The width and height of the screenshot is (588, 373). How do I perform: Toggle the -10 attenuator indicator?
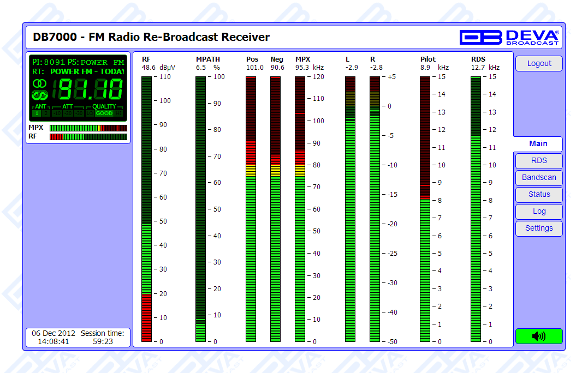coord(57,113)
